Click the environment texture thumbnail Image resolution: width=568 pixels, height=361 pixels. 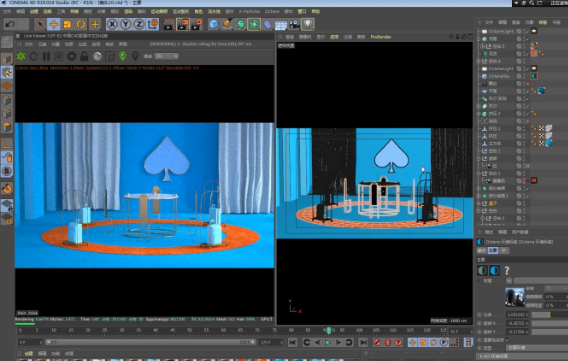point(515,297)
